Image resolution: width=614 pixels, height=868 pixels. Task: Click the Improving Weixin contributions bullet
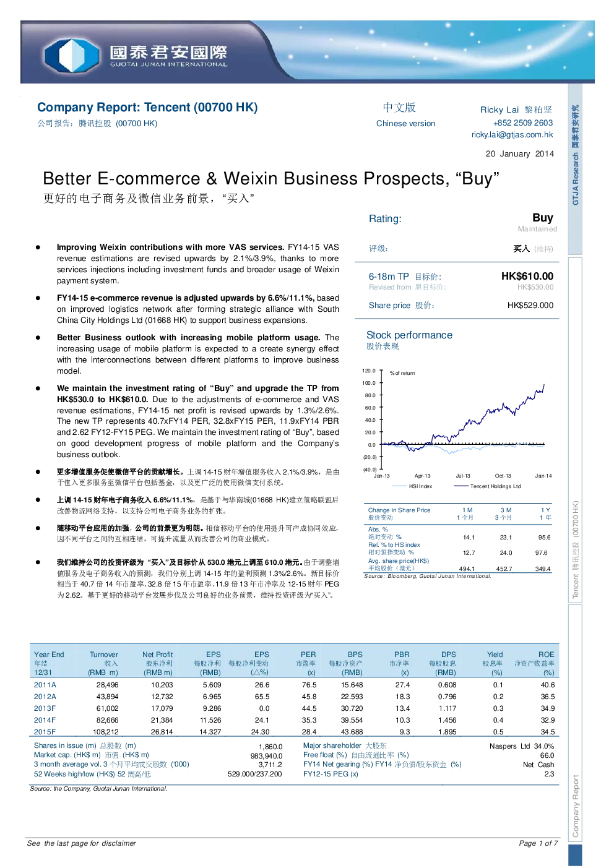pos(198,264)
